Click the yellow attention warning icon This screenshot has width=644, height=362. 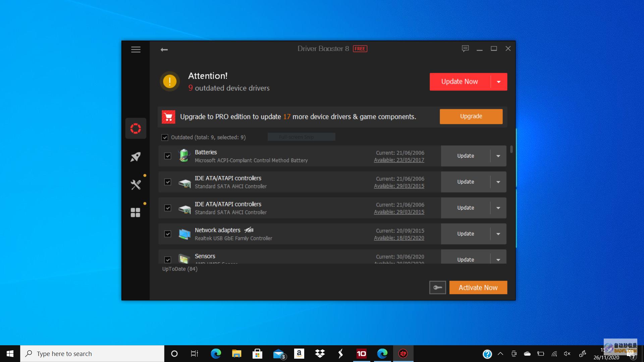(170, 81)
